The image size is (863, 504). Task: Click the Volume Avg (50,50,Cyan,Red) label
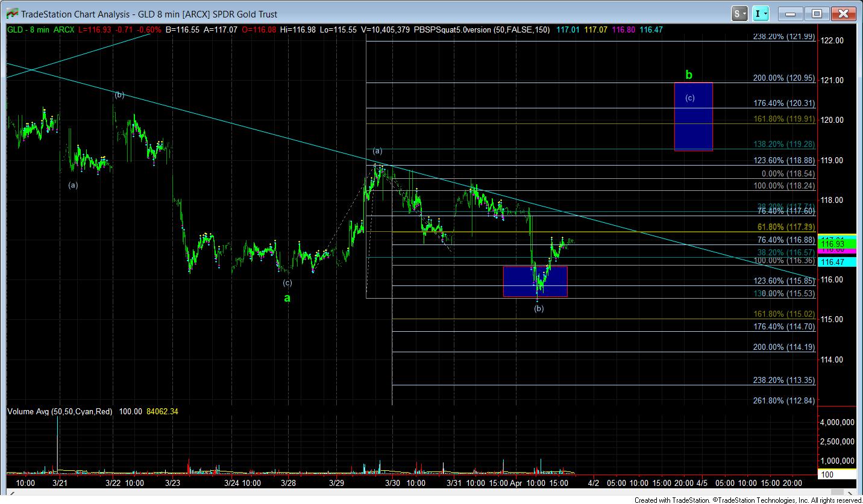point(60,411)
